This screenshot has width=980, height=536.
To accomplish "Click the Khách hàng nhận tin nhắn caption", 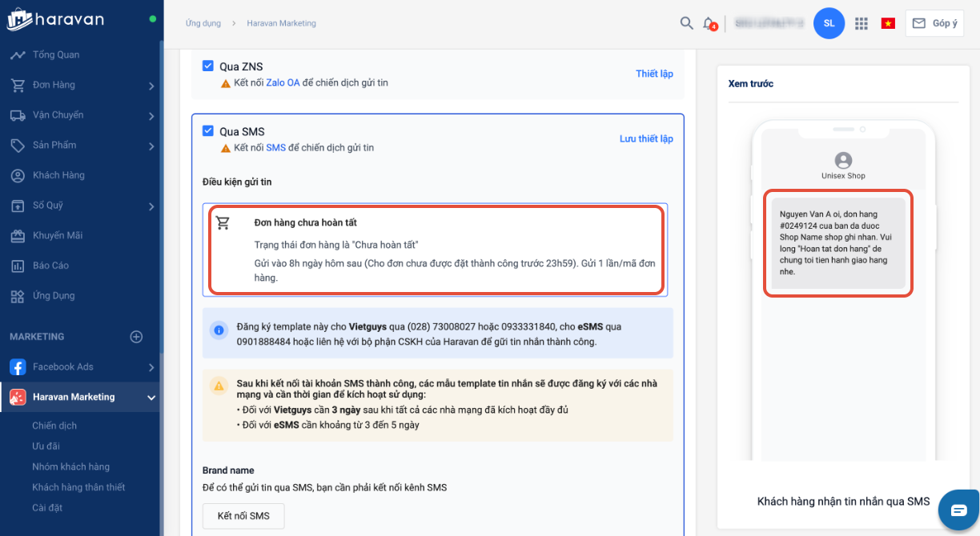I will (x=844, y=502).
